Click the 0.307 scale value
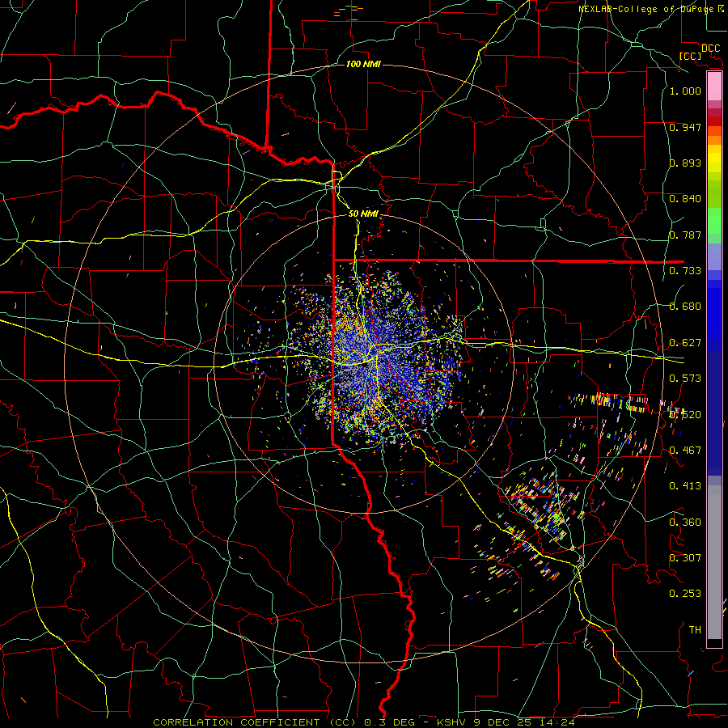Image resolution: width=728 pixels, height=728 pixels. (685, 557)
